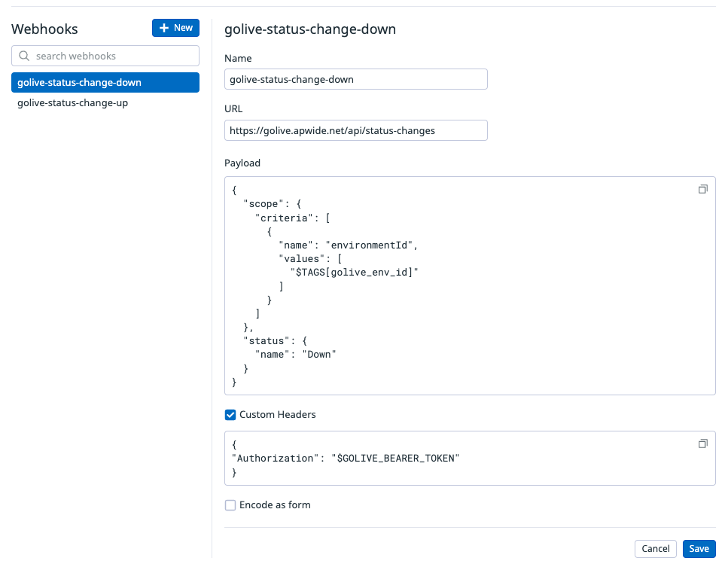Click the plus icon on New button
Viewport: 728px width, 567px height.
click(164, 28)
